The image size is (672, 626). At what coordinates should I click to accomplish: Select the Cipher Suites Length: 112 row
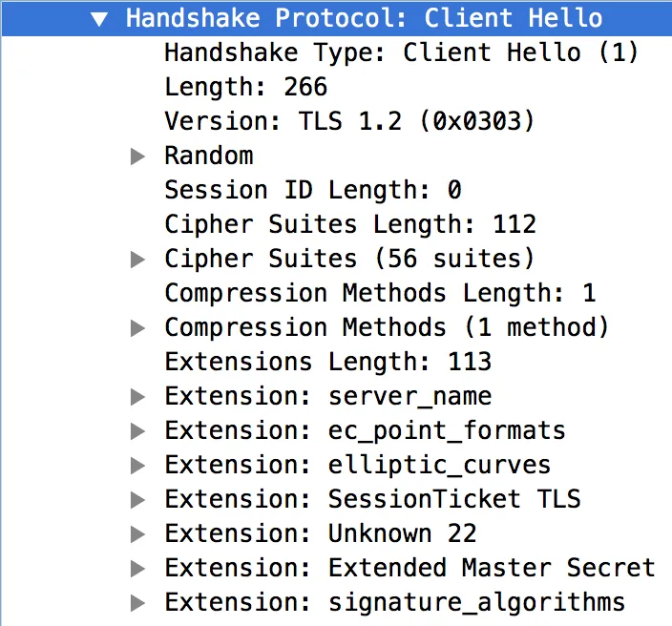pyautogui.click(x=349, y=224)
